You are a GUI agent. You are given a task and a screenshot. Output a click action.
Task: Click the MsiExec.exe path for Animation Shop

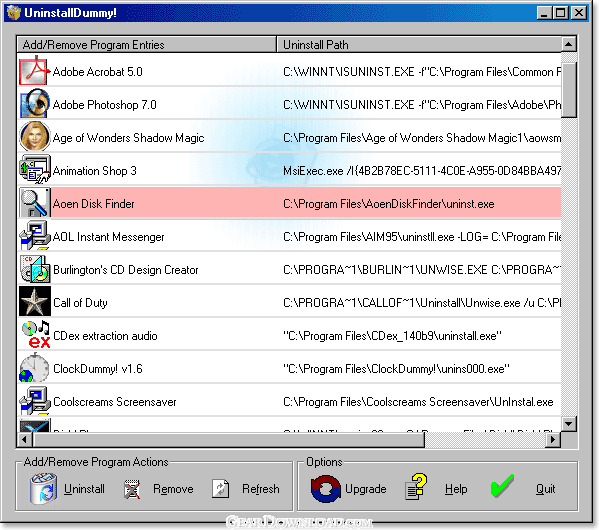(422, 171)
